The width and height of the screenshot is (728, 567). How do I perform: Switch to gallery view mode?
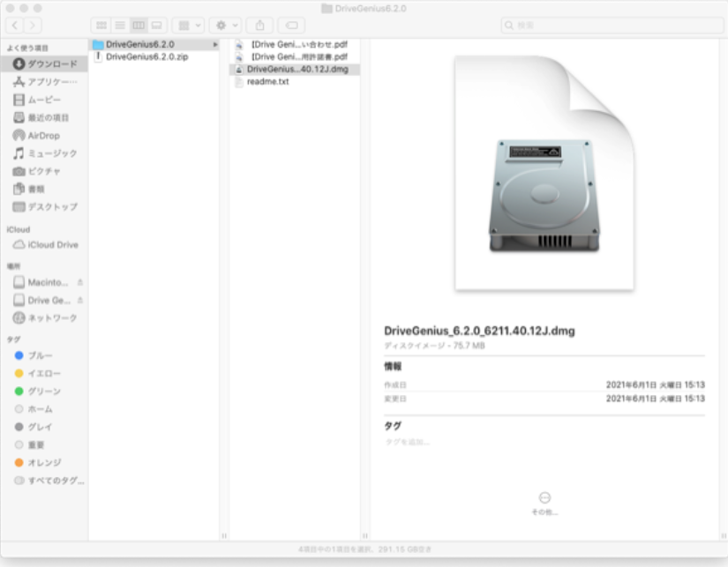click(x=157, y=26)
